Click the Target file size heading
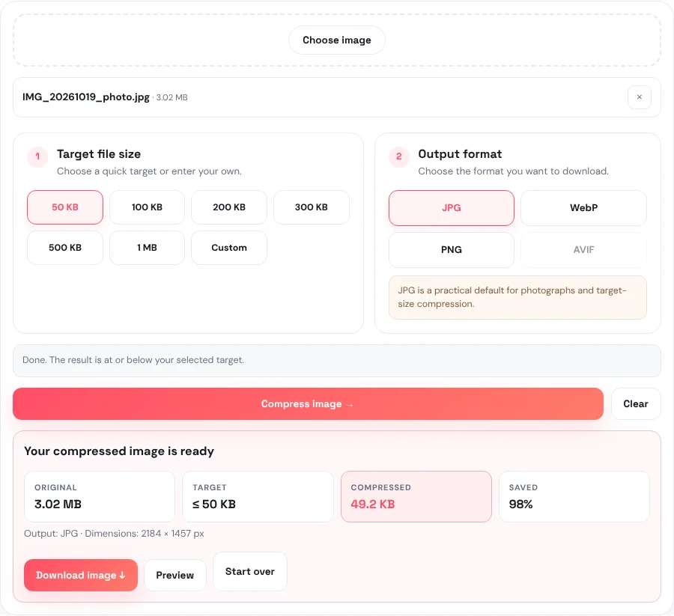 [99, 153]
